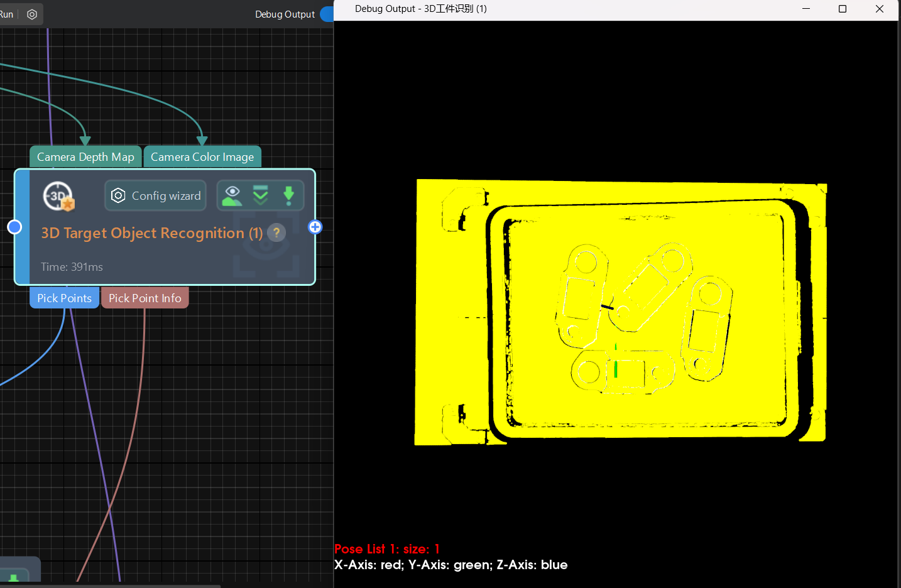Click the blue input port circle on the node's left
The width and height of the screenshot is (901, 588).
point(14,227)
